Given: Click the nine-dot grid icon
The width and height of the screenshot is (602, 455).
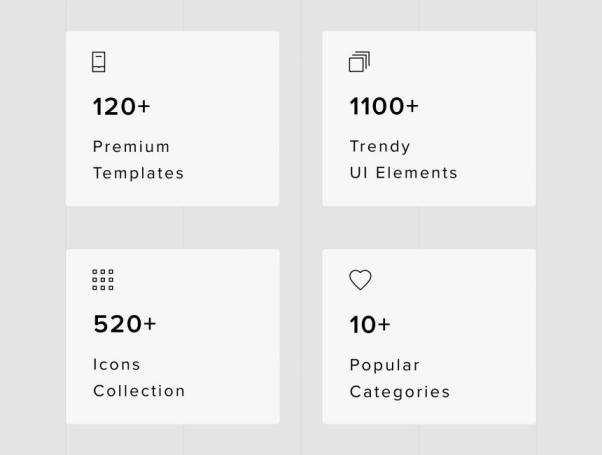Looking at the screenshot, I should pos(103,280).
